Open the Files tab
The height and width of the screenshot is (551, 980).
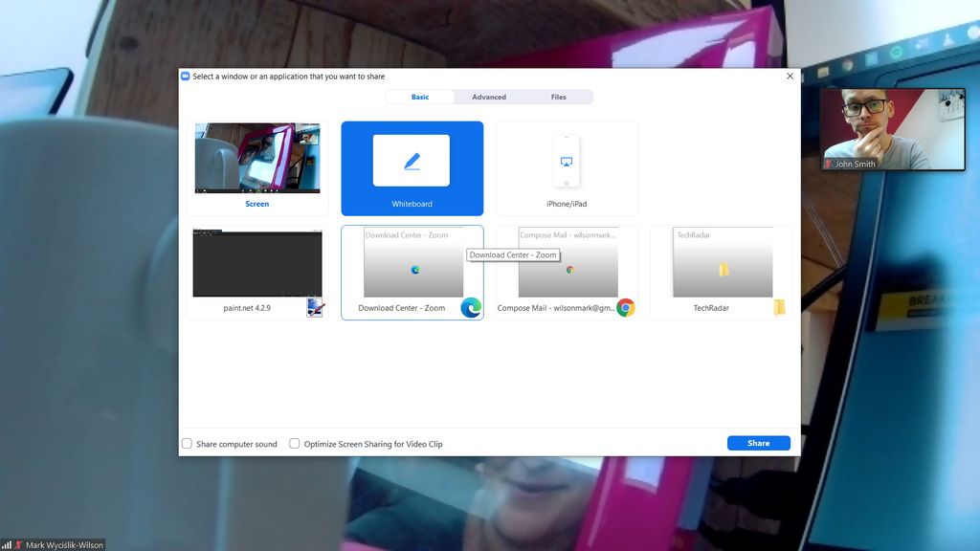pos(559,97)
